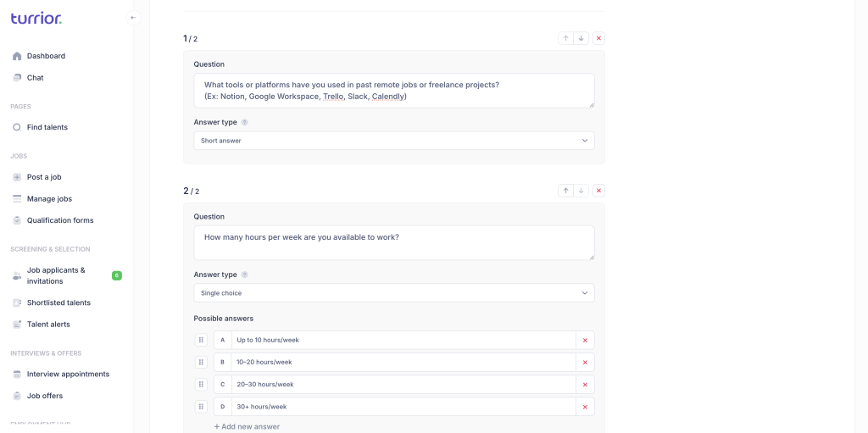
Task: Click help icon beside first Answer type
Action: 245,122
